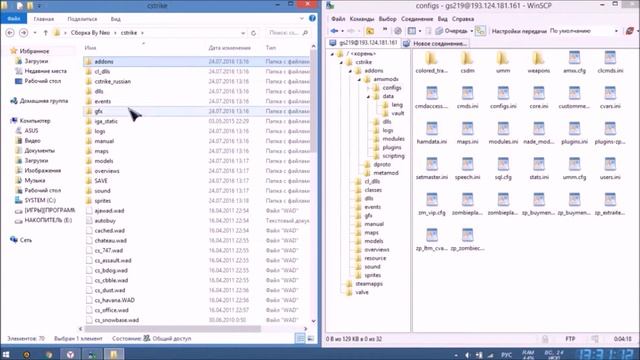
Task: Click Explorer horizontal scrollbar thumb
Action: click(x=172, y=329)
